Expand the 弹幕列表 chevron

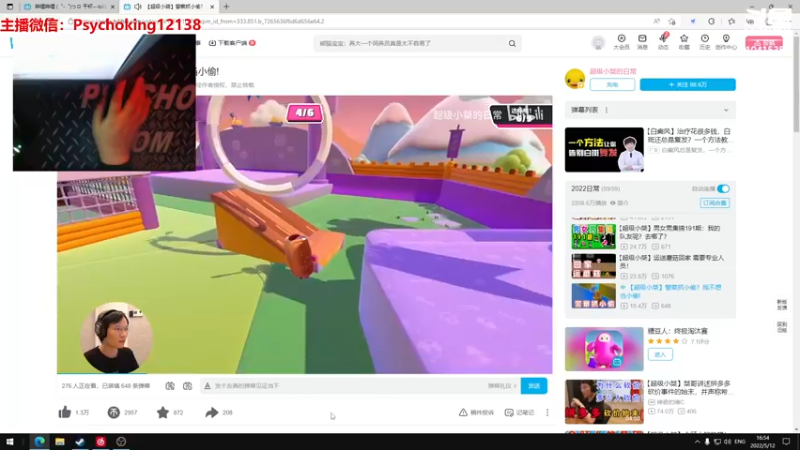pos(726,110)
